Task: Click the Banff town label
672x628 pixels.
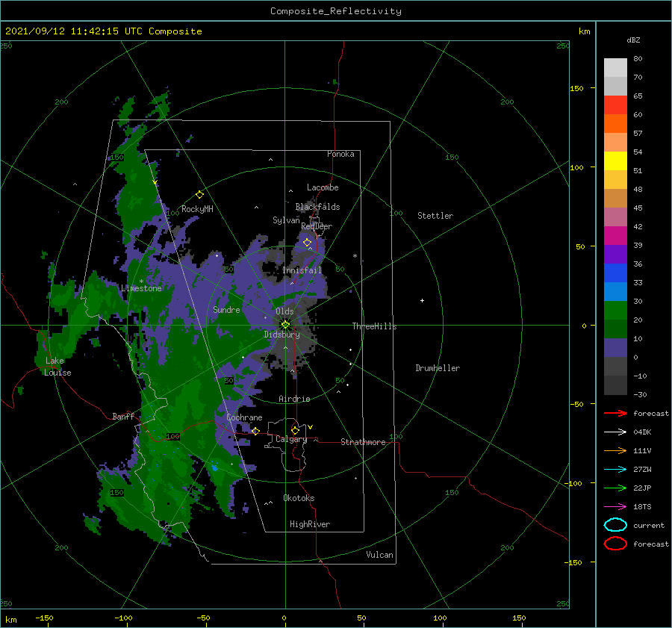Action: click(x=123, y=417)
